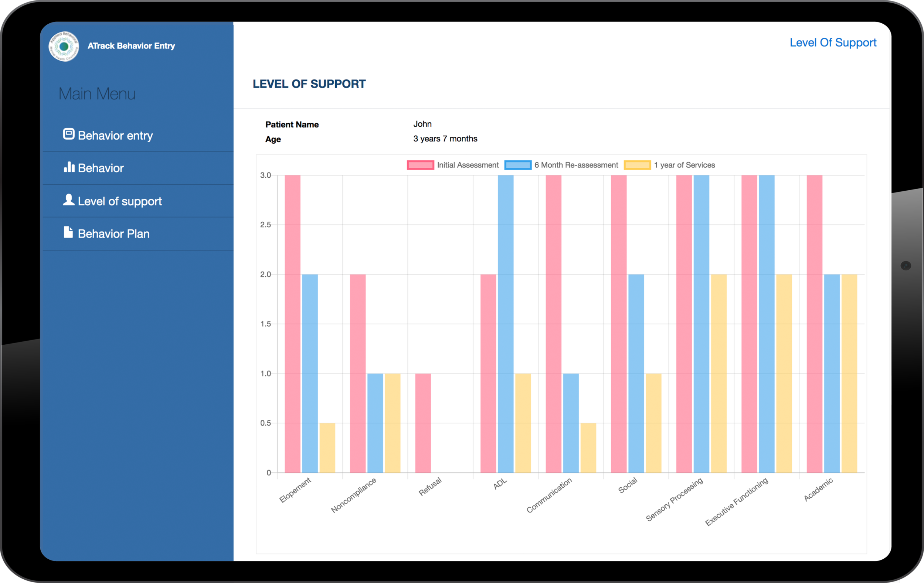
Task: Click the Level of support person icon
Action: 69,200
